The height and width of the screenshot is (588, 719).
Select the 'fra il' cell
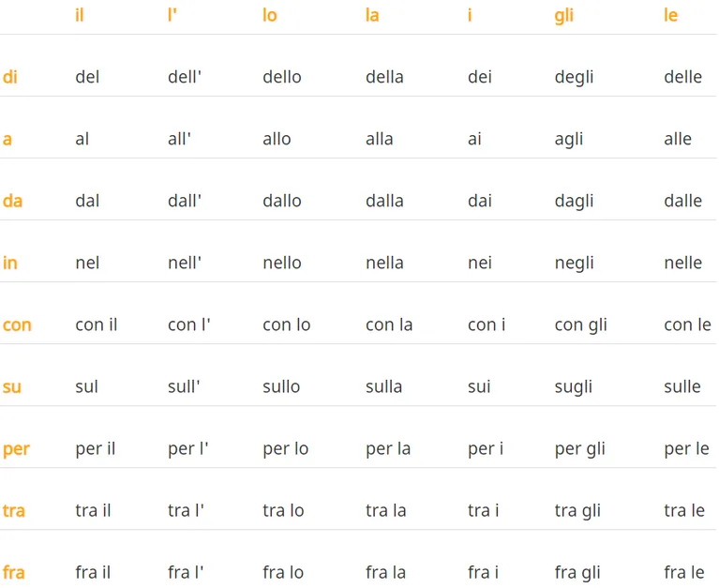[93, 572]
